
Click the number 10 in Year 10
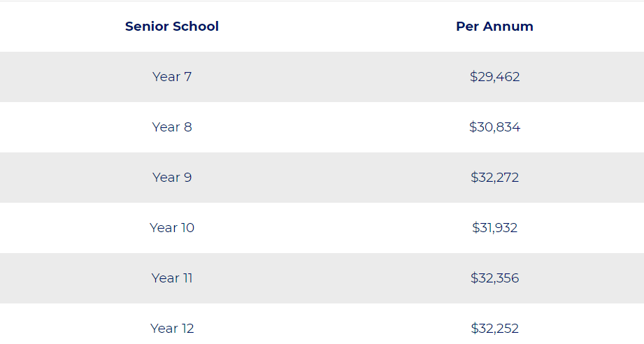(187, 228)
